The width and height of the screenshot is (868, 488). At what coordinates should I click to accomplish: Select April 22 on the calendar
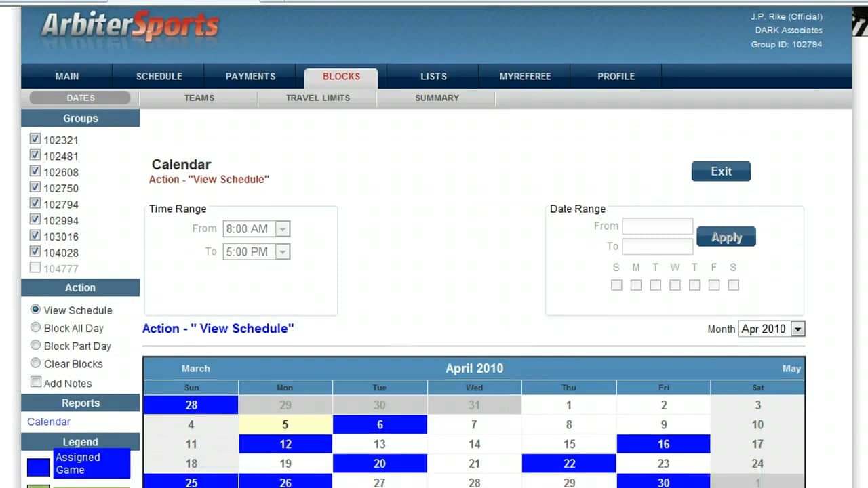pos(569,464)
